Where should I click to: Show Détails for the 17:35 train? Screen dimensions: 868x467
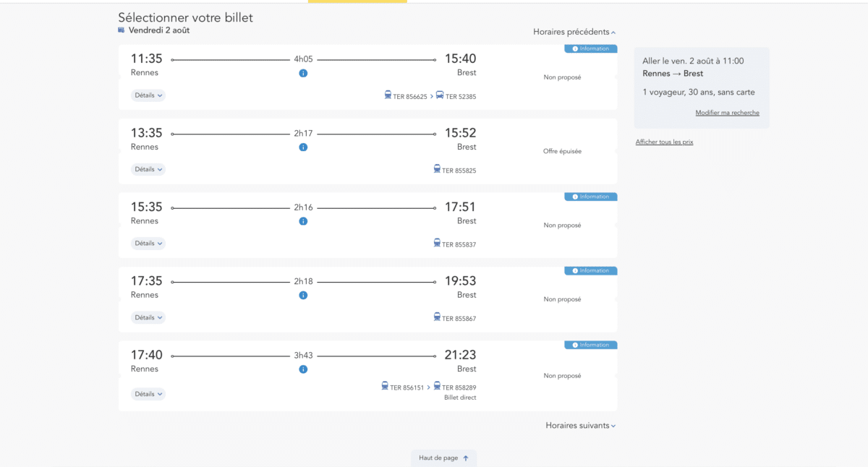tap(148, 317)
